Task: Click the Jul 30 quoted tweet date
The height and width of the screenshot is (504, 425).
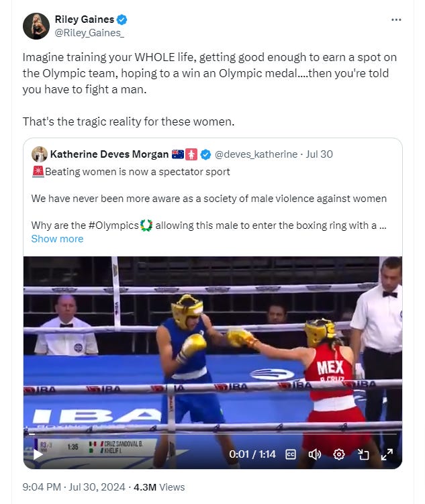Action: point(319,154)
